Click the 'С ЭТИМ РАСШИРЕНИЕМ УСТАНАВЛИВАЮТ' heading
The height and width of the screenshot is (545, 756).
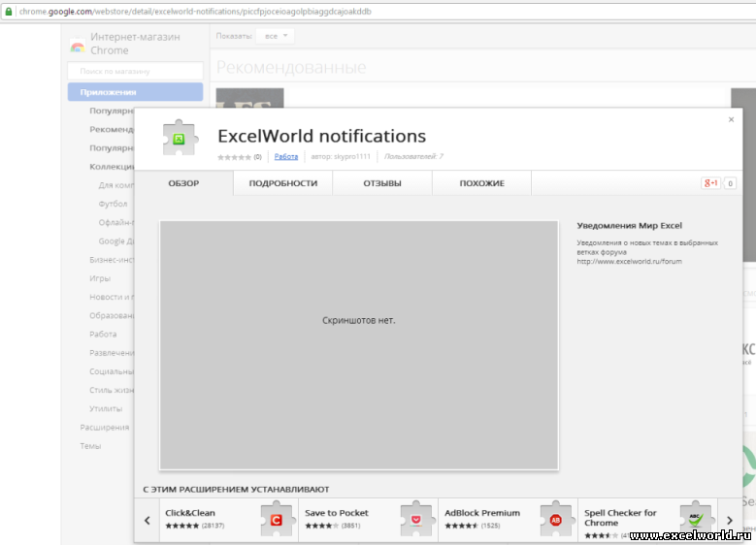click(x=236, y=489)
